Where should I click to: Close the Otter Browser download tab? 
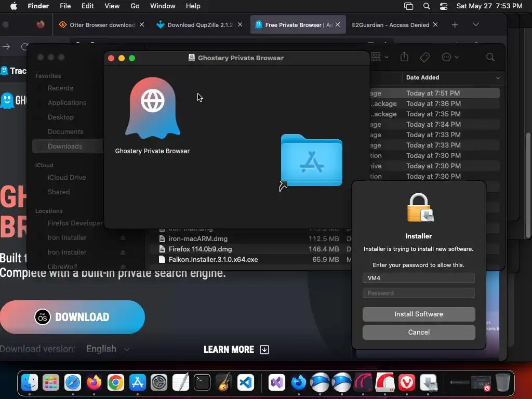click(x=142, y=25)
